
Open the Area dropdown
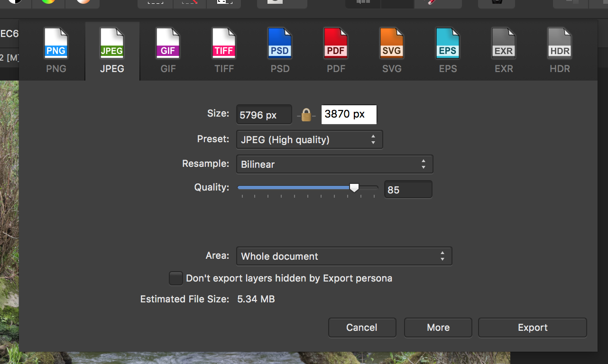344,256
